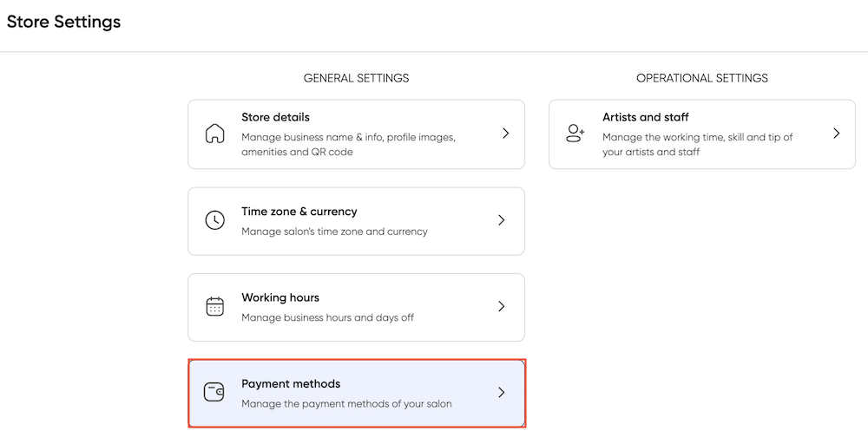The width and height of the screenshot is (868, 444).
Task: Click the house icon beside Store details
Action: click(214, 134)
